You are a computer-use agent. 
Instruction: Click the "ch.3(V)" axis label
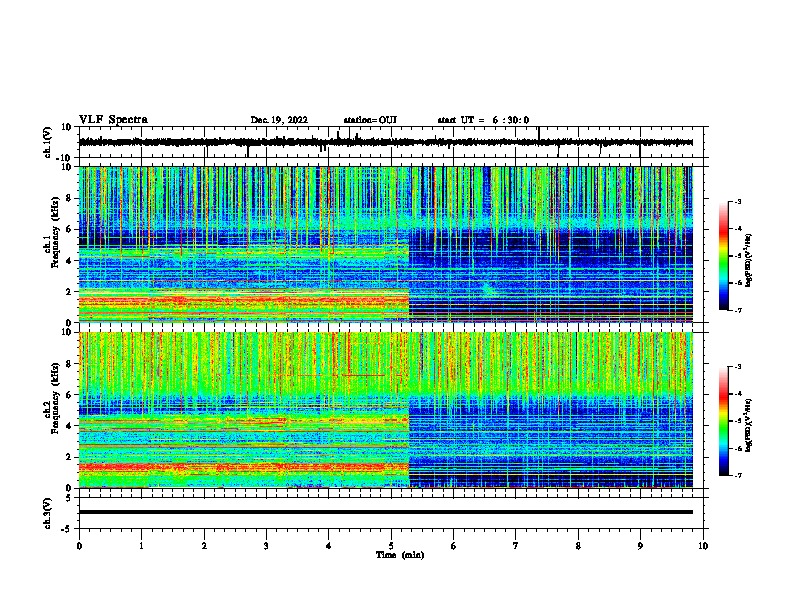tap(48, 513)
